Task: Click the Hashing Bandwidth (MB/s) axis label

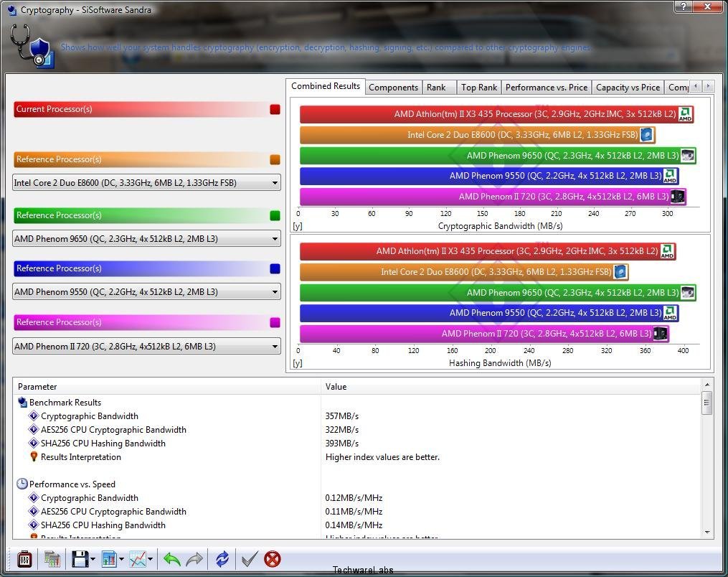Action: click(x=500, y=363)
